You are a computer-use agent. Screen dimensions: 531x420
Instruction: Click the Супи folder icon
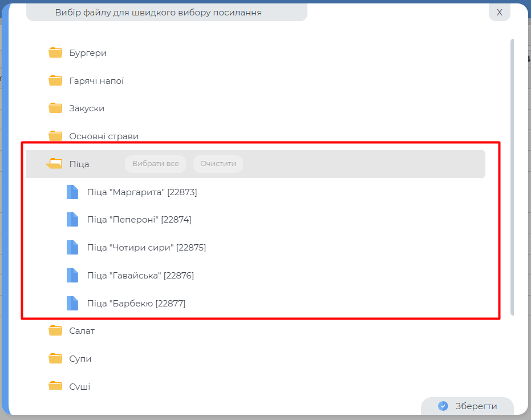point(55,359)
